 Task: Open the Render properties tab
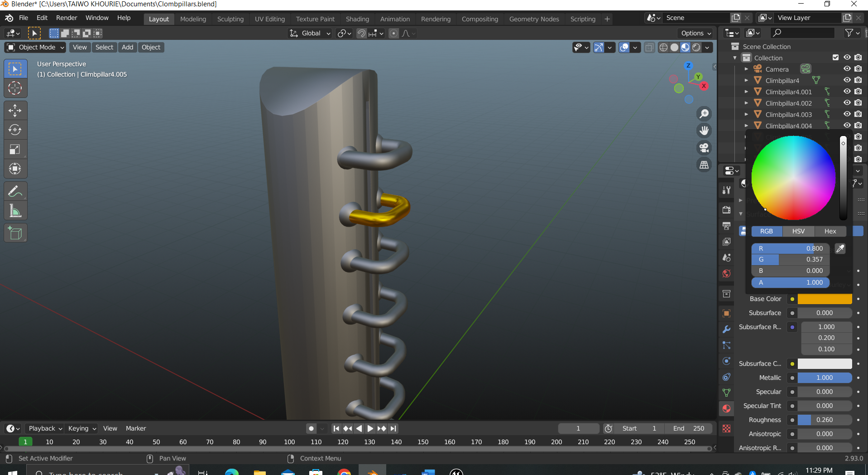coord(727,210)
